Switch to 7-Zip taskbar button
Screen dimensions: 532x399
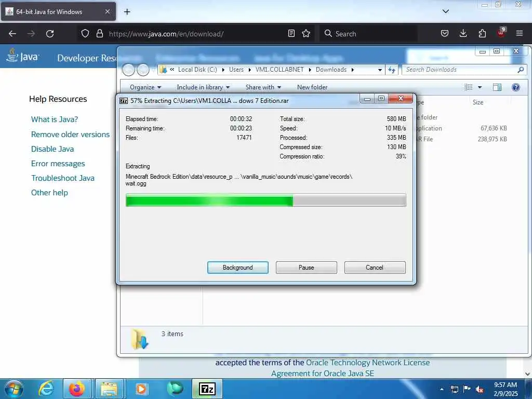[207, 389]
